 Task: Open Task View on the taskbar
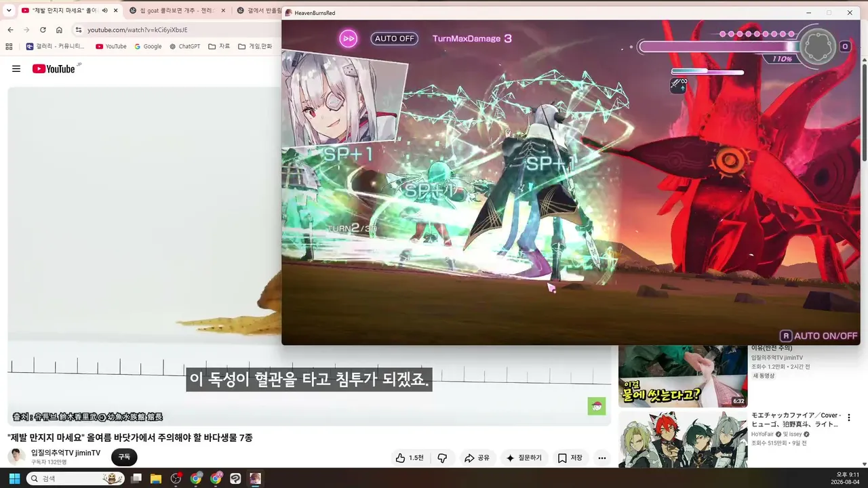136,479
